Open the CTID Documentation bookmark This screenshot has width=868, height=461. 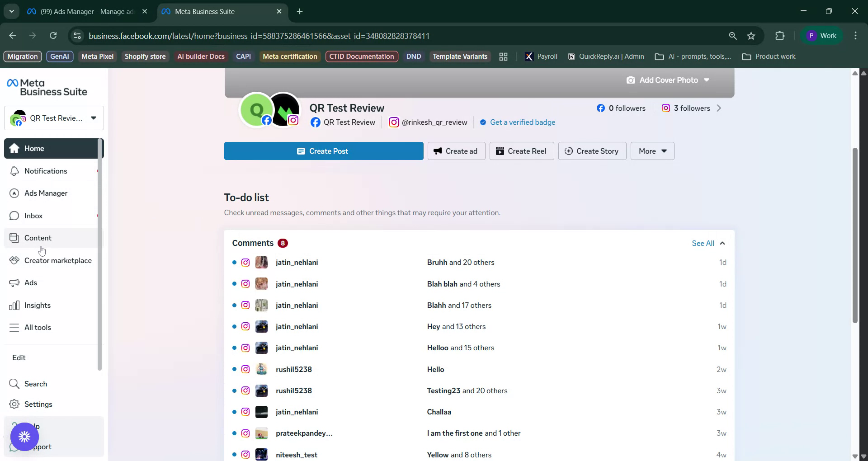pyautogui.click(x=362, y=56)
